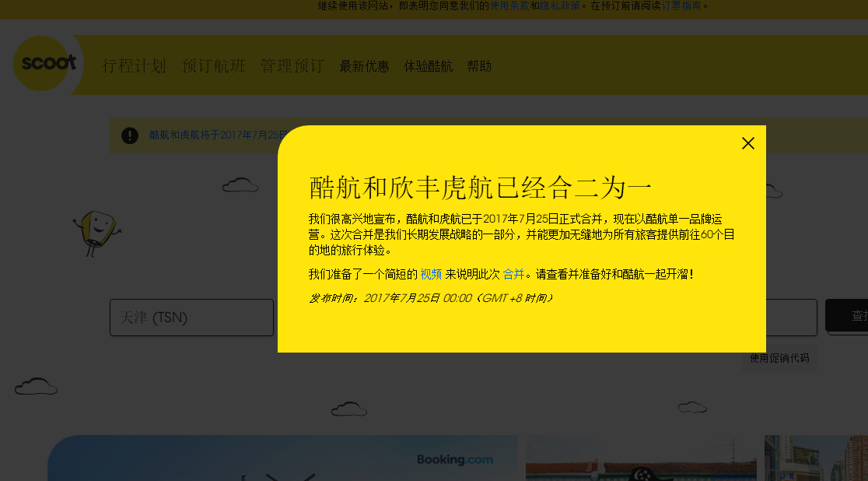The width and height of the screenshot is (868, 481).
Task: Open the Booking.com banner
Action: [282, 458]
